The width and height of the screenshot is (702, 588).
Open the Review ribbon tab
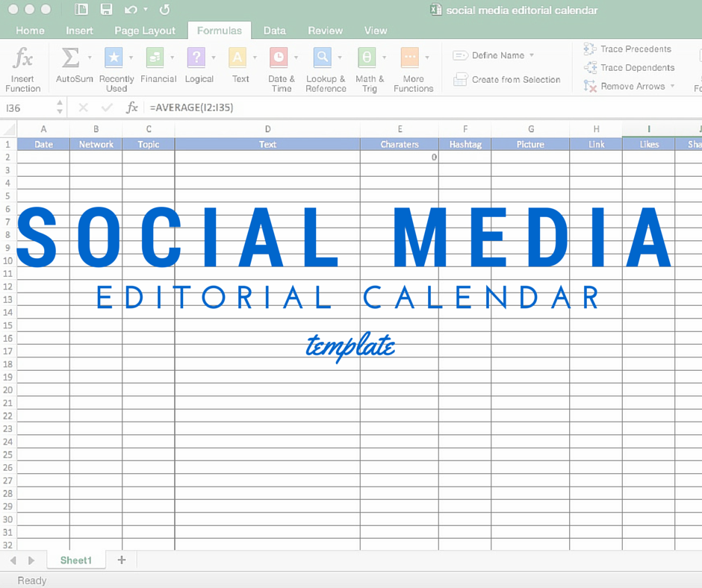(325, 31)
